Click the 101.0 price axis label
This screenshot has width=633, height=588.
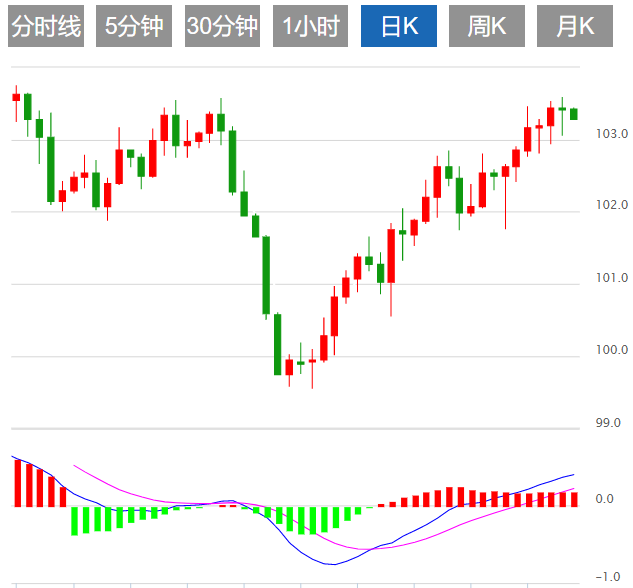tap(611, 278)
